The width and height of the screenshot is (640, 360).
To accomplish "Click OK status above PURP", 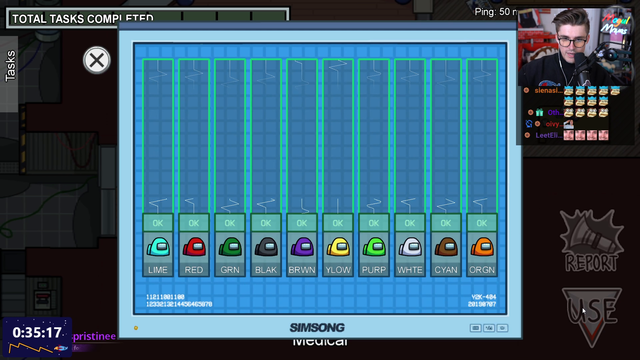I will (x=374, y=223).
